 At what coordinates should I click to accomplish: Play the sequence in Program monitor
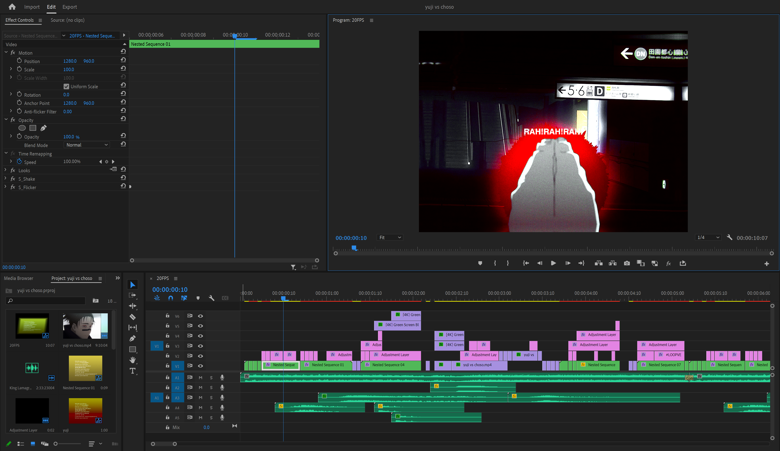553,264
